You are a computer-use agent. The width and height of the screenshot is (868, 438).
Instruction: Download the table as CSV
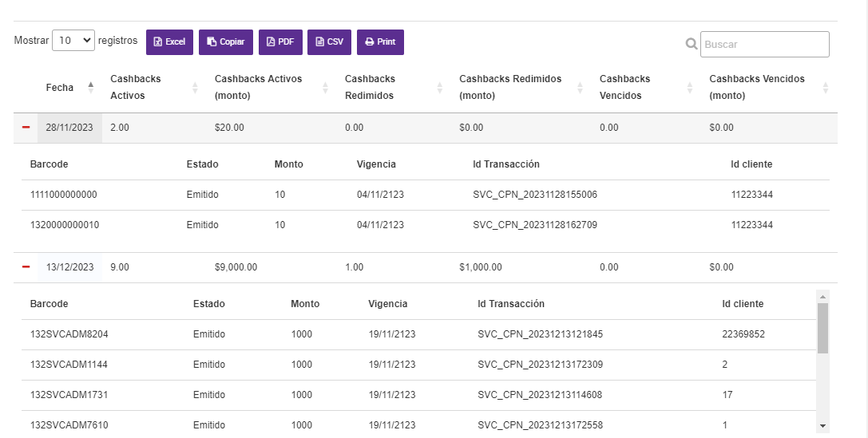pyautogui.click(x=329, y=42)
